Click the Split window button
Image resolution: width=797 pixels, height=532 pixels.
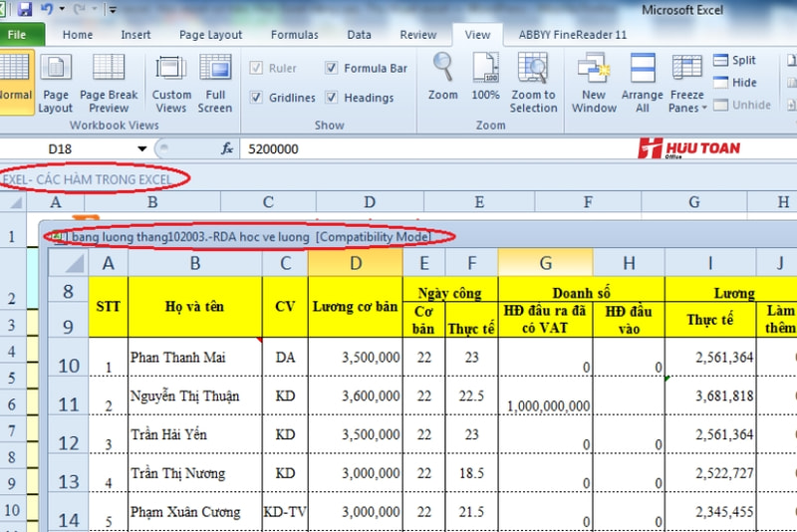click(x=734, y=61)
